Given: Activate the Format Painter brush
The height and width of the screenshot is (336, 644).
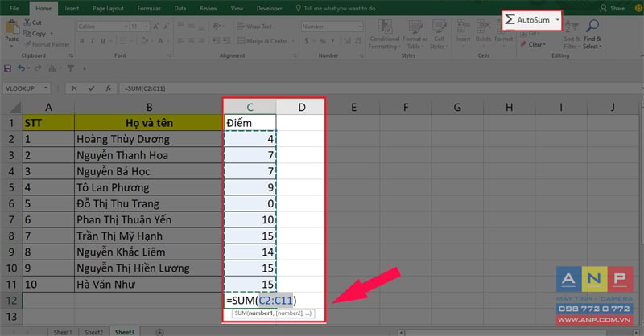Looking at the screenshot, I should tap(47, 44).
